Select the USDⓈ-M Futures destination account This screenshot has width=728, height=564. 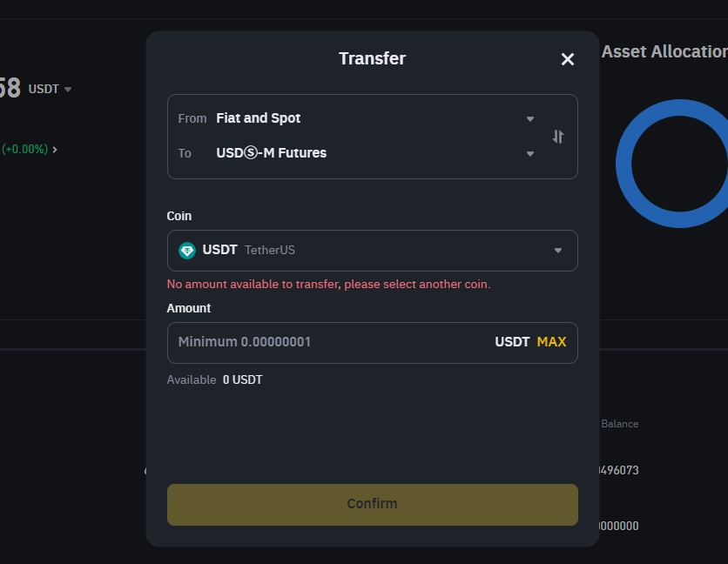(x=272, y=153)
